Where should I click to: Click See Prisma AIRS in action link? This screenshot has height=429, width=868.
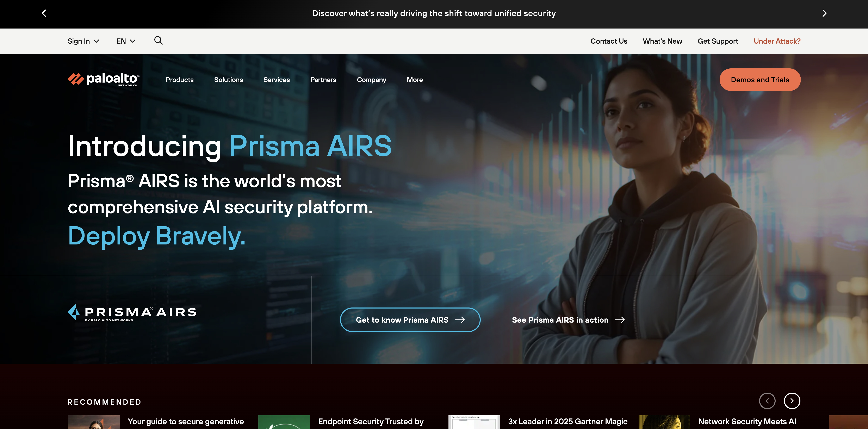(568, 320)
